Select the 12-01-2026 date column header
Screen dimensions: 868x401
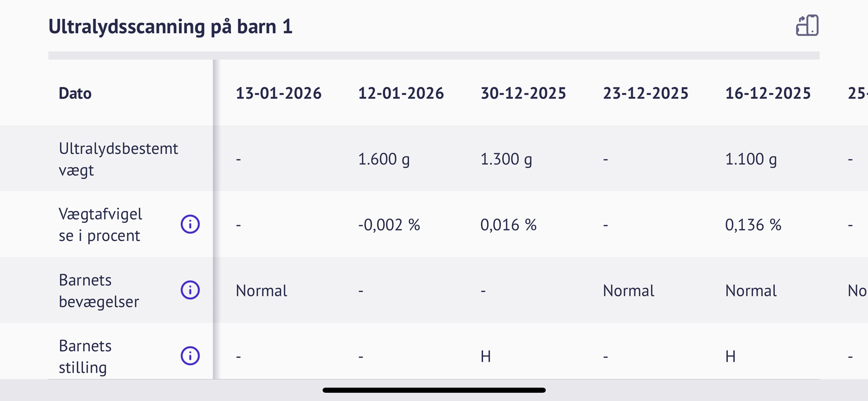click(x=401, y=93)
